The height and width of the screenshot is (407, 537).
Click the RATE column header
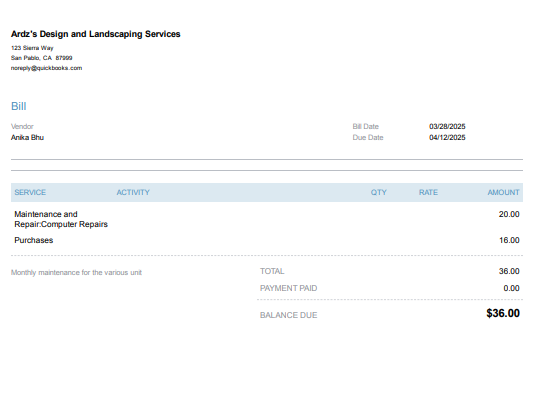point(428,192)
